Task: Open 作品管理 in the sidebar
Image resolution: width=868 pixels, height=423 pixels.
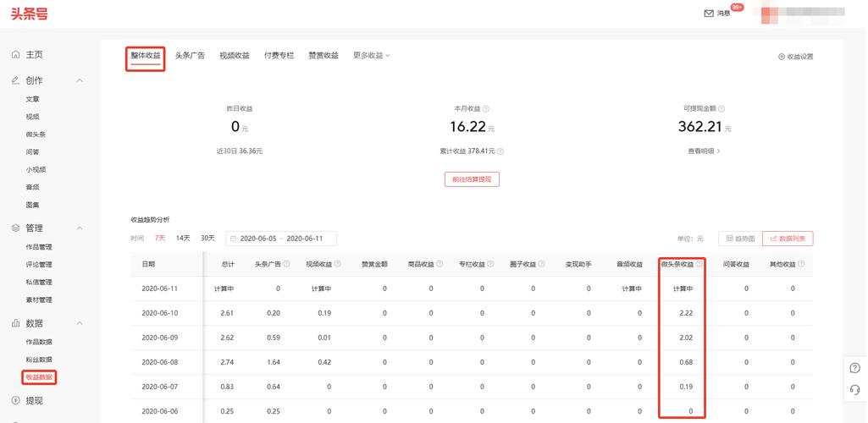Action: (x=39, y=247)
